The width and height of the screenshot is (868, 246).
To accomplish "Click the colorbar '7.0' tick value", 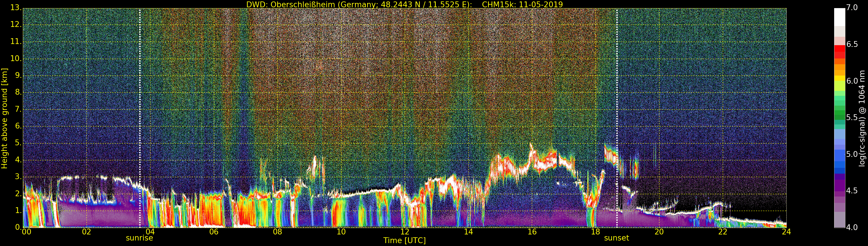I will [x=852, y=8].
